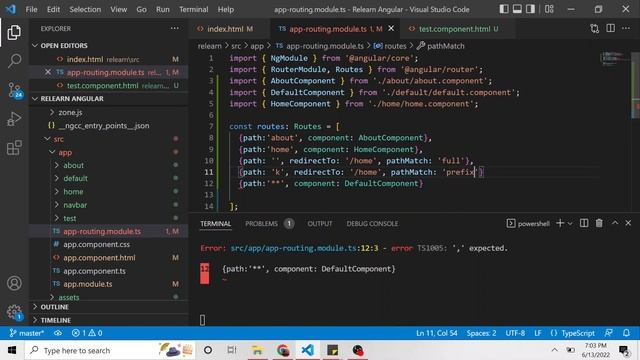This screenshot has width=640, height=360.
Task: Open Run and Debug view
Action: pos(14,119)
